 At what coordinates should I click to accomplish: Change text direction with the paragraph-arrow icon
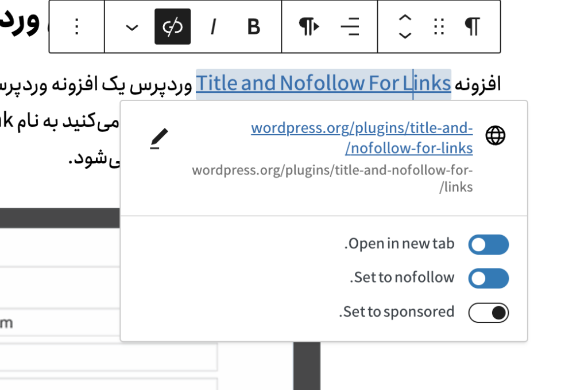[309, 26]
